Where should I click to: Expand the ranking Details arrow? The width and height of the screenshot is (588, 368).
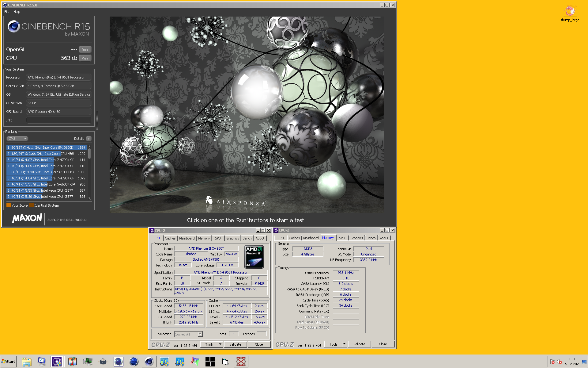tap(89, 139)
